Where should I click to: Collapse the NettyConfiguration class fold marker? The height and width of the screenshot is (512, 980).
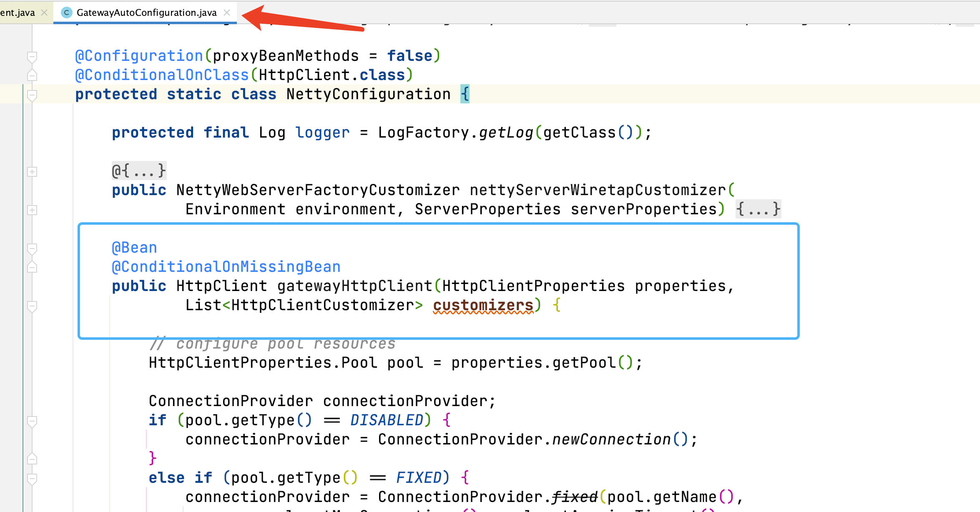(x=32, y=95)
